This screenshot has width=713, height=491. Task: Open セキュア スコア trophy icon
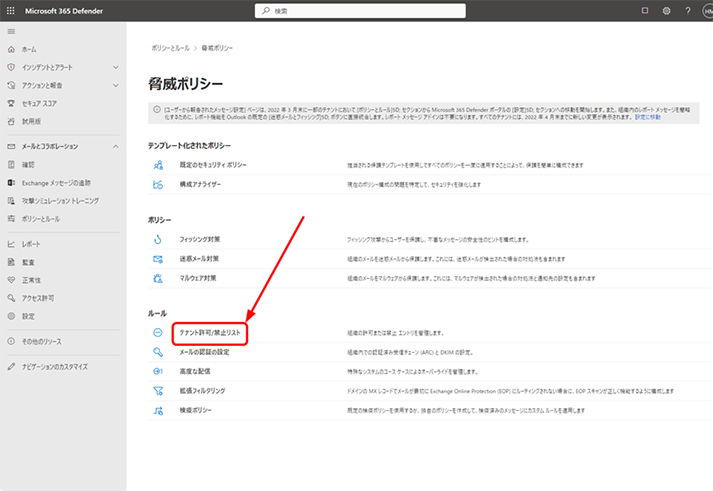pos(11,103)
